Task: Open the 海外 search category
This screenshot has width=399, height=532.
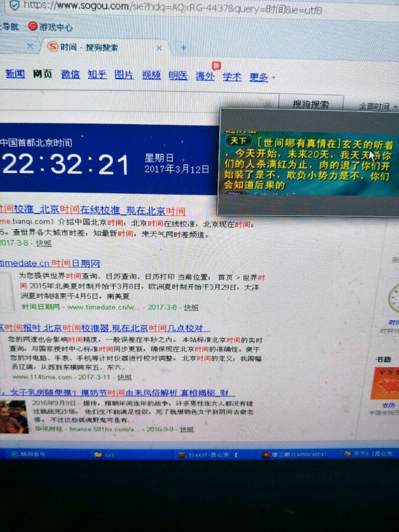Action: (x=205, y=76)
